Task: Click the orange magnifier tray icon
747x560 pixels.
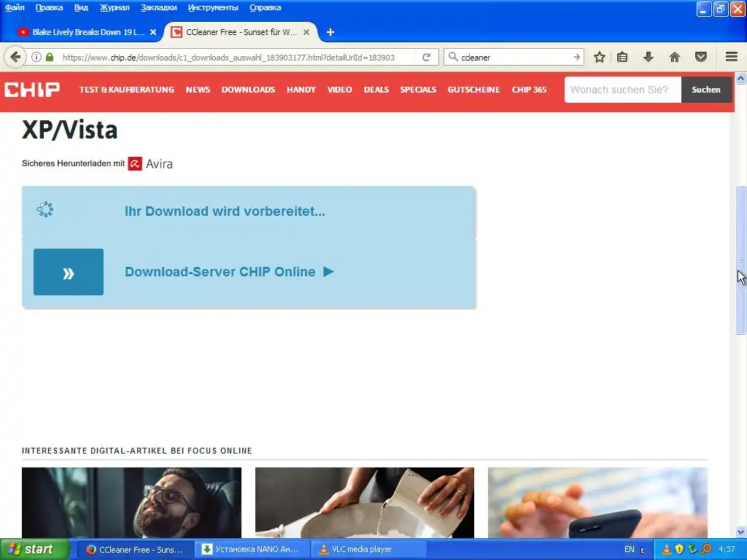Action: [706, 550]
